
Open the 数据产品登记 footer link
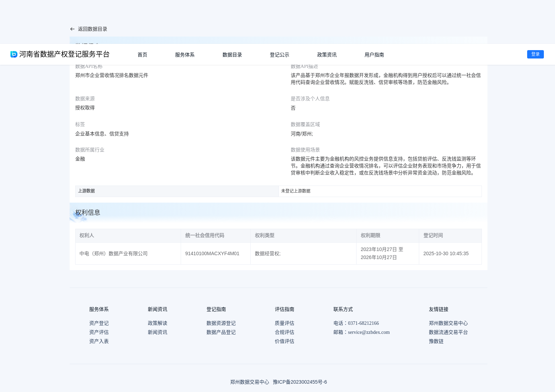221,332
